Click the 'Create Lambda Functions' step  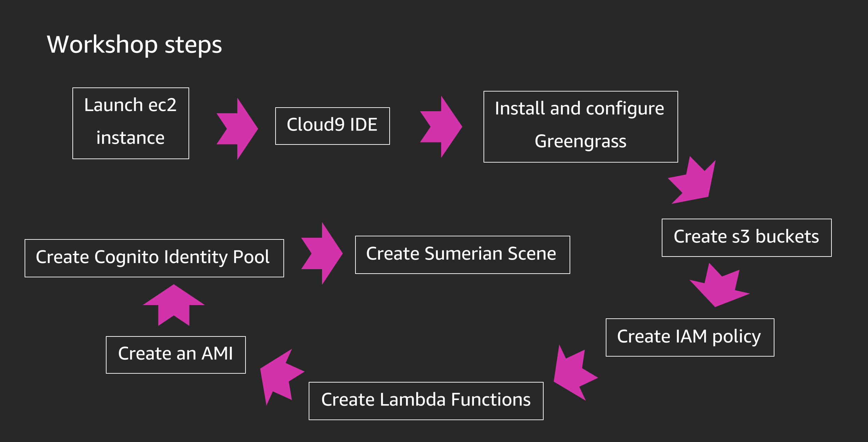tap(426, 401)
